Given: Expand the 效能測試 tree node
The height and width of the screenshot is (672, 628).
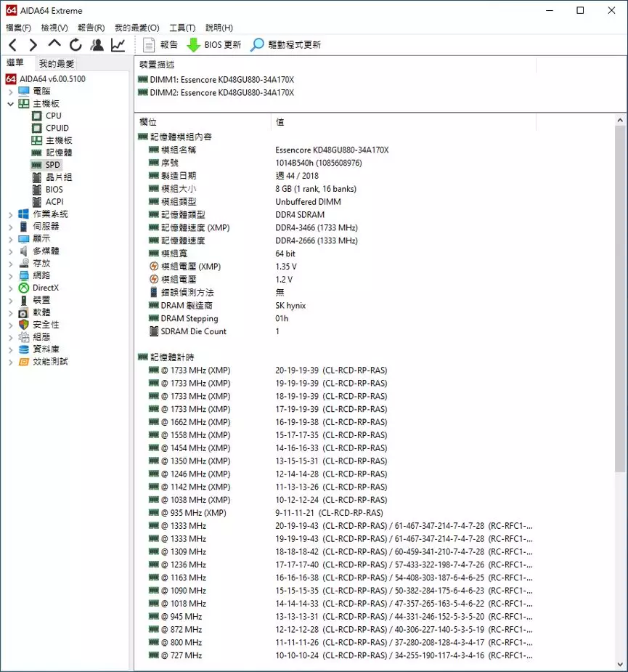Looking at the screenshot, I should tap(11, 362).
